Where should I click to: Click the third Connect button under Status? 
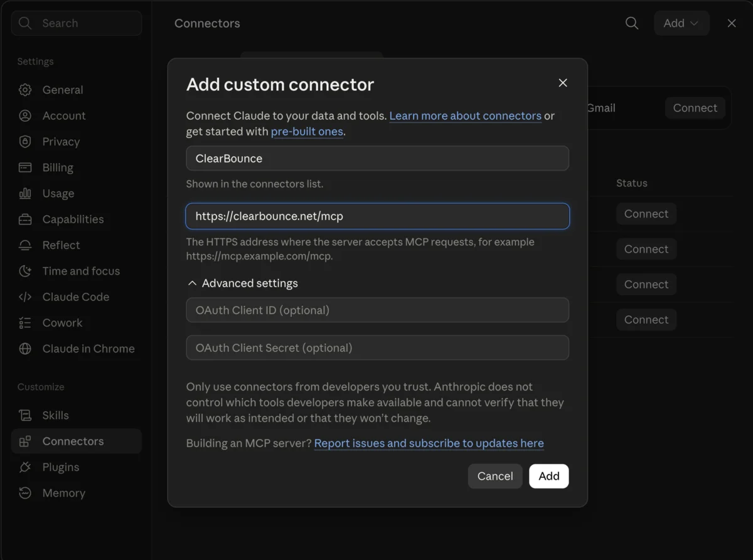(646, 284)
